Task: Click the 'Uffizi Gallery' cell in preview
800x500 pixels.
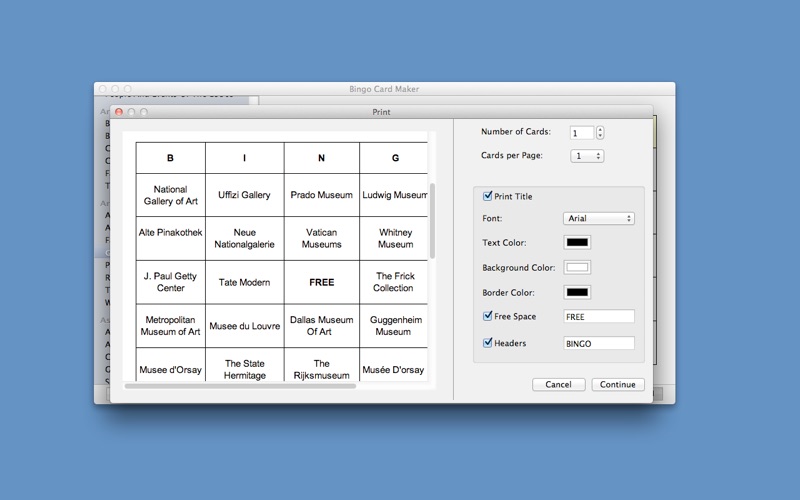Action: [x=245, y=195]
